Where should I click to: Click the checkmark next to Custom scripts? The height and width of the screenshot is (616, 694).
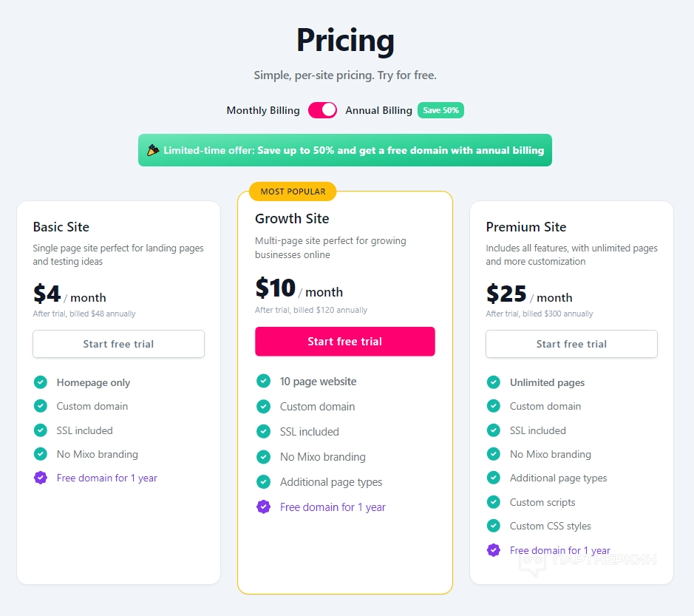[x=494, y=502]
